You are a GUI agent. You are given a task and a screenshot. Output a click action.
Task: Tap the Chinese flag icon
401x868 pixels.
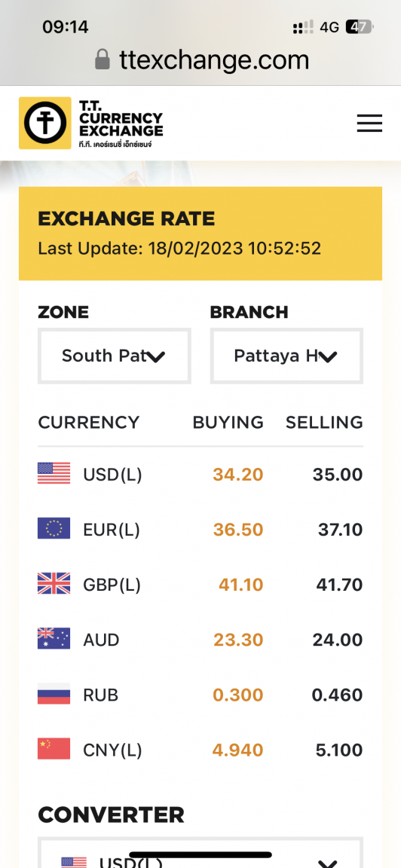pos(54,749)
